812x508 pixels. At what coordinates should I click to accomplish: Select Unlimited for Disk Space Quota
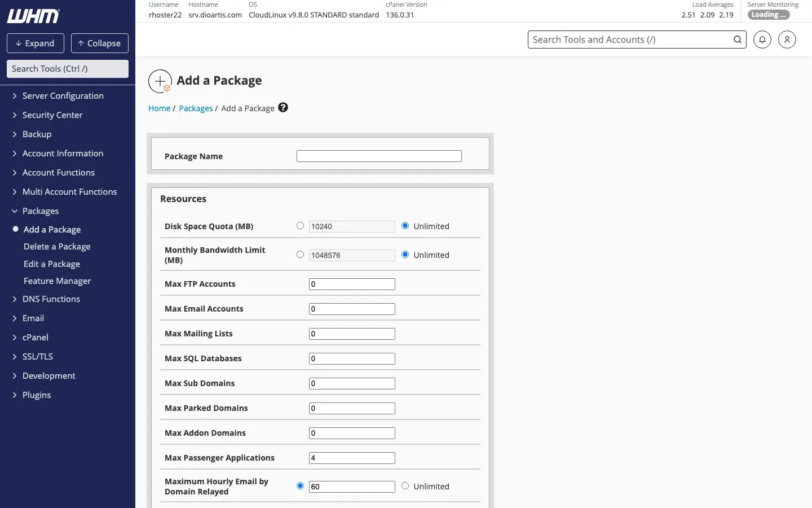click(405, 226)
